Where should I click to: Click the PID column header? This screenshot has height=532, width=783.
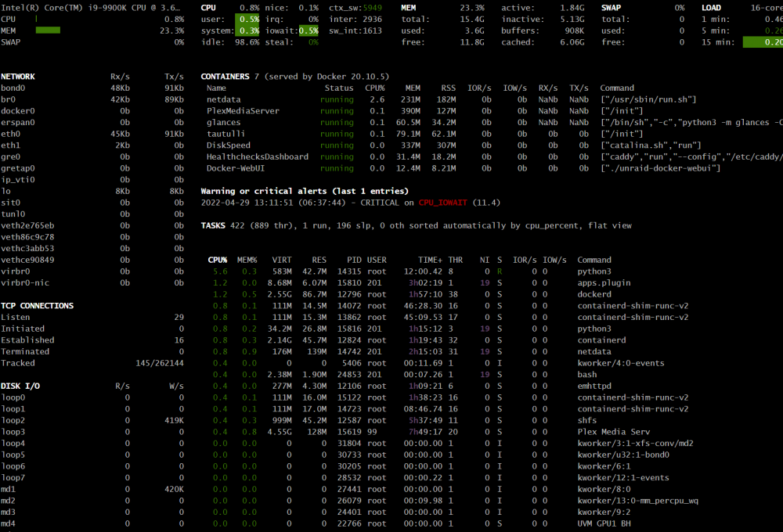point(354,260)
